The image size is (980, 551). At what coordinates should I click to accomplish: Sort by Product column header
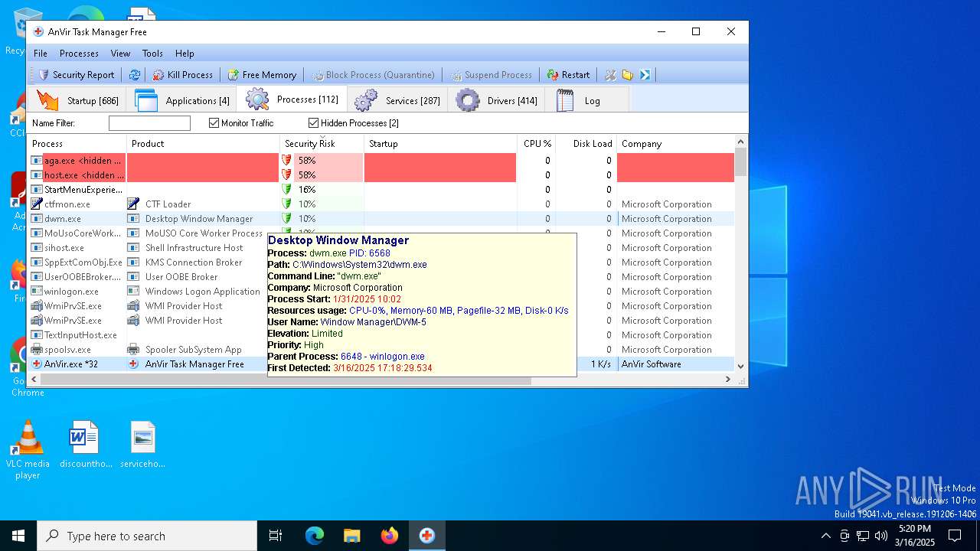point(203,143)
